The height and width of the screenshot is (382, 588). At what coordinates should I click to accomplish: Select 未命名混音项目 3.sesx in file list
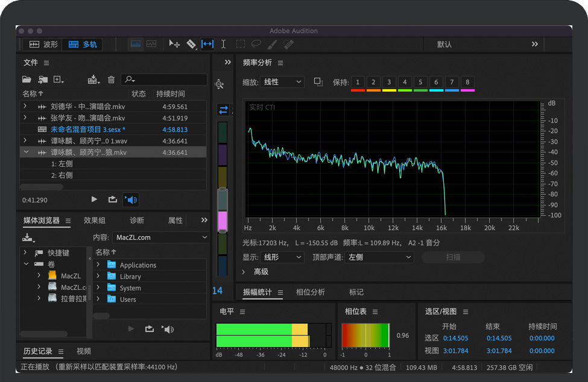[x=87, y=130]
